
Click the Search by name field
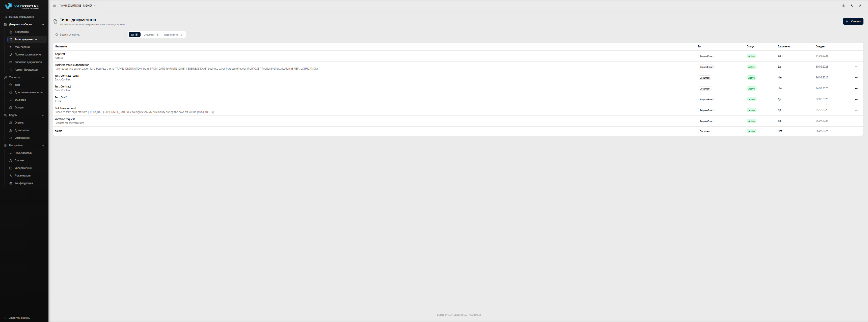(x=89, y=35)
